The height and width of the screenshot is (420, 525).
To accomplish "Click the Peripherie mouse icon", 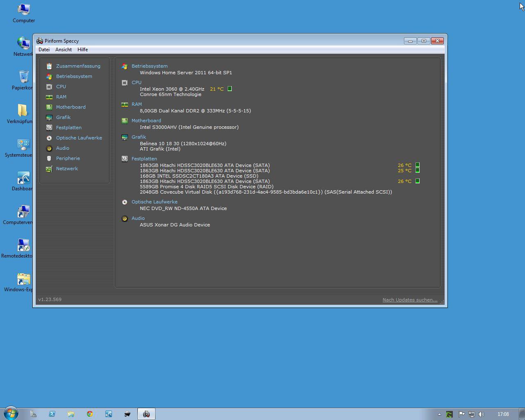I will [x=49, y=158].
